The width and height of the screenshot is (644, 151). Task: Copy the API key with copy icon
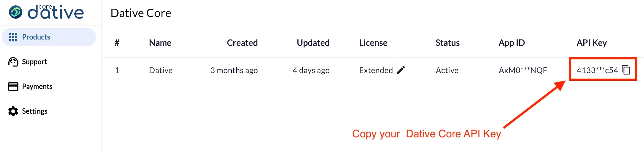point(626,70)
